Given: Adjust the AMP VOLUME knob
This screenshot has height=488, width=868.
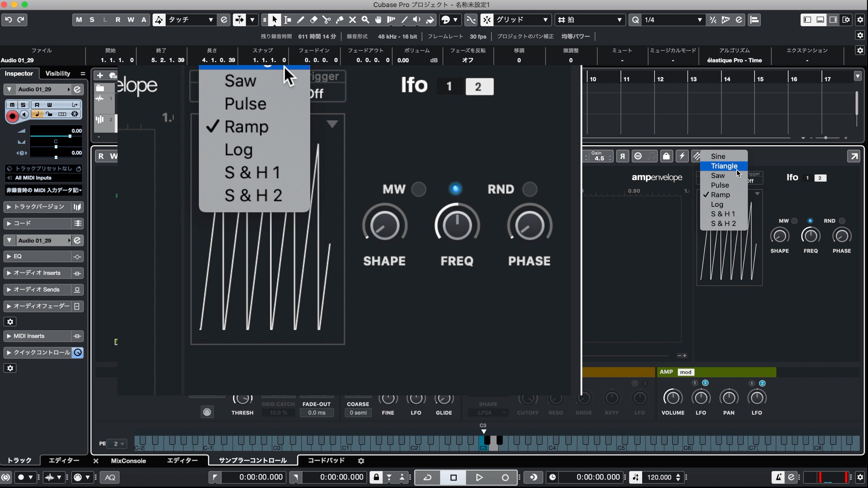Looking at the screenshot, I should pyautogui.click(x=672, y=398).
